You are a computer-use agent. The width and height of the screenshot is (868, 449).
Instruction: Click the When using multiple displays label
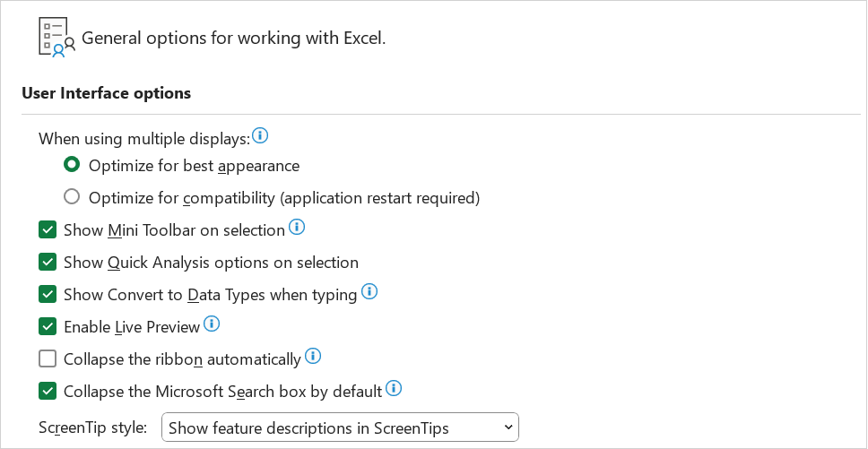point(144,139)
